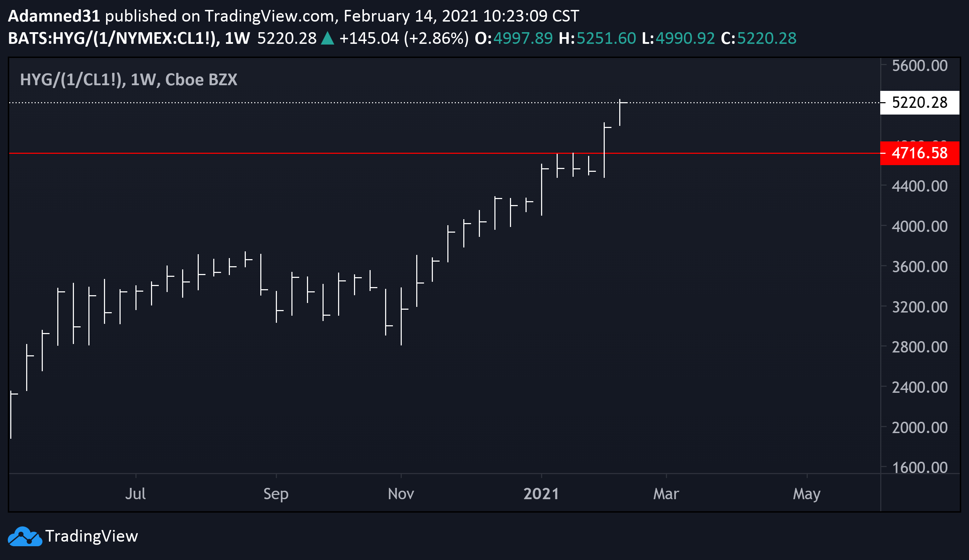This screenshot has width=969, height=560.
Task: Click the 2021 label on time axis
Action: click(x=541, y=494)
